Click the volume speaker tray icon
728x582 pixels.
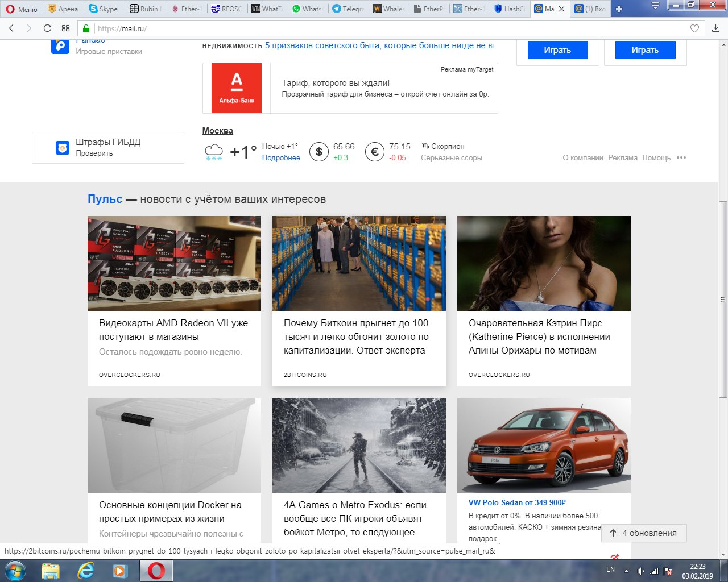(x=641, y=571)
